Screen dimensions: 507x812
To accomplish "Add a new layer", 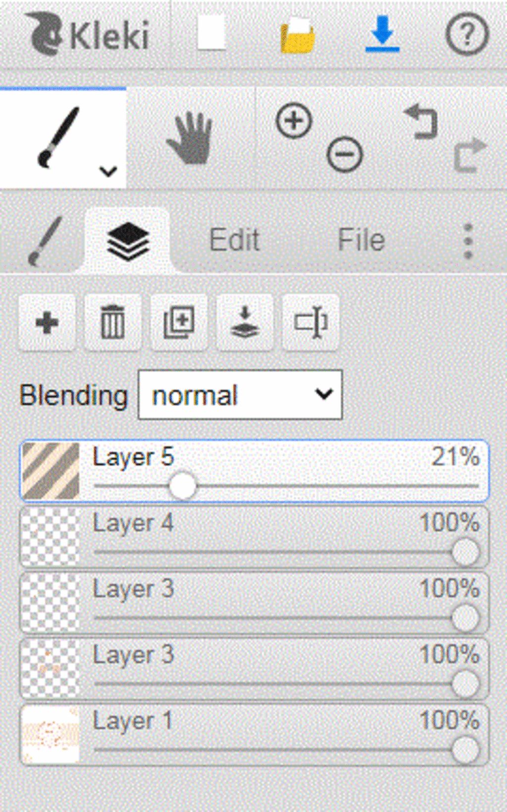I will (x=47, y=323).
